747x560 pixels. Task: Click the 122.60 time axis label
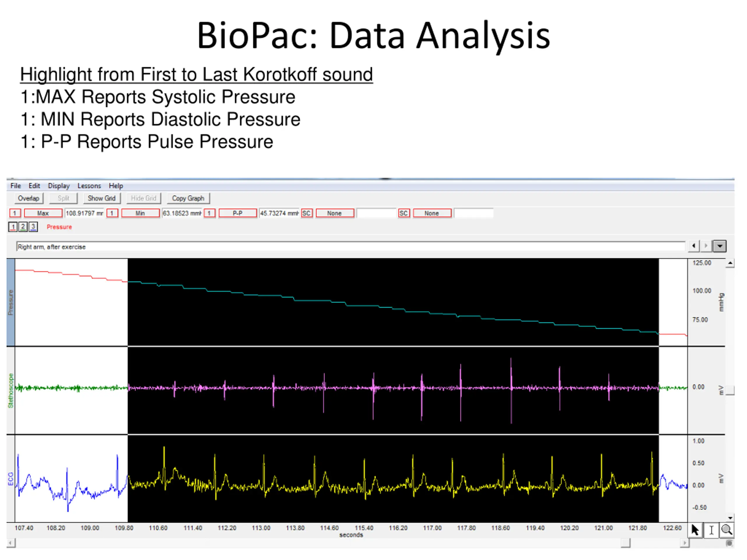pyautogui.click(x=672, y=528)
